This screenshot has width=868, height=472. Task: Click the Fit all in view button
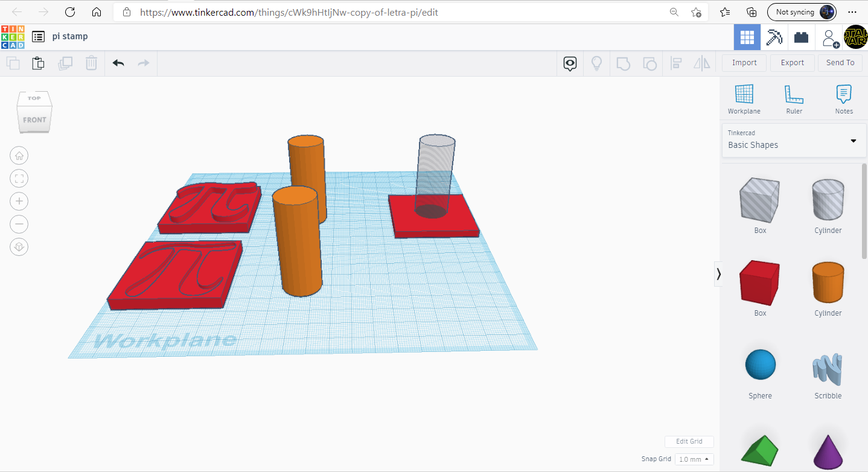point(19,178)
